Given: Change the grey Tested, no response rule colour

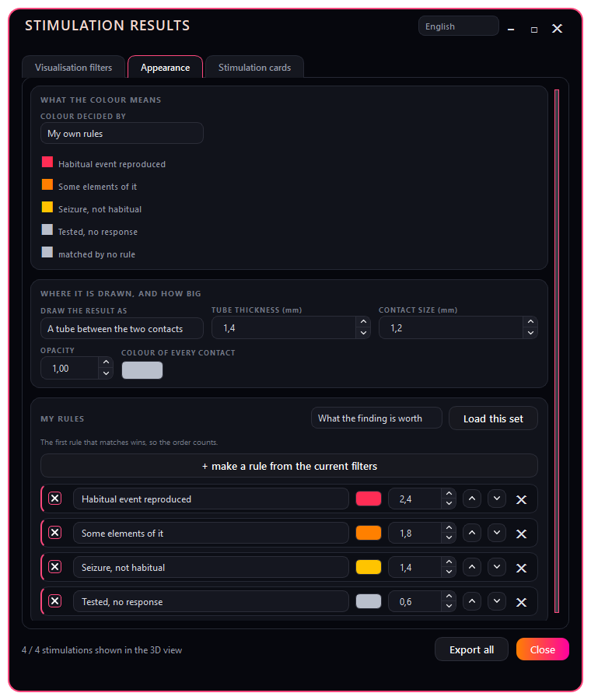Looking at the screenshot, I should point(369,602).
